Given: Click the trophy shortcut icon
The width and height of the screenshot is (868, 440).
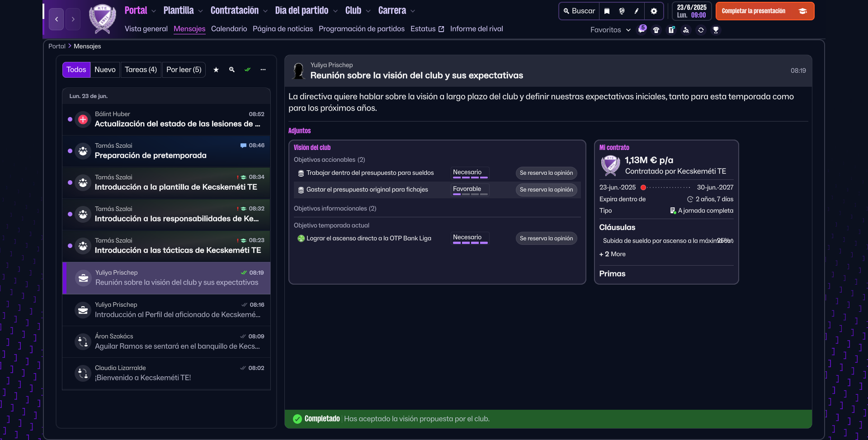Looking at the screenshot, I should (716, 30).
